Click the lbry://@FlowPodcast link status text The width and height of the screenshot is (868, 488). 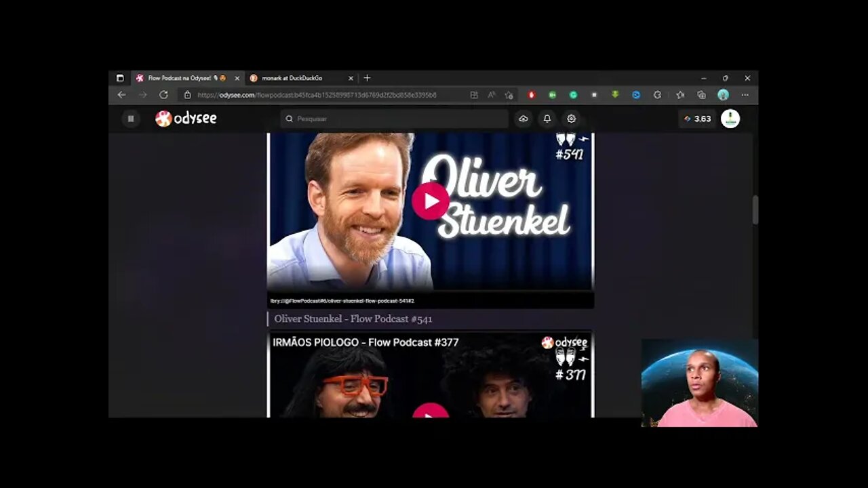342,301
